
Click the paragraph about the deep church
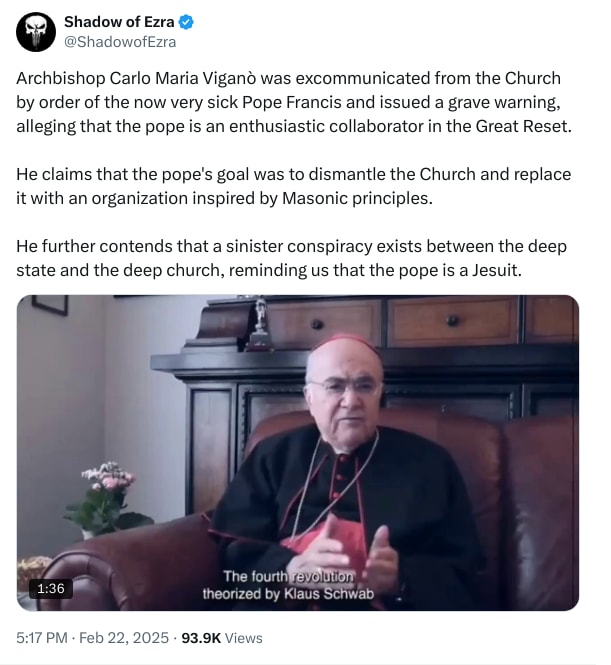click(290, 259)
